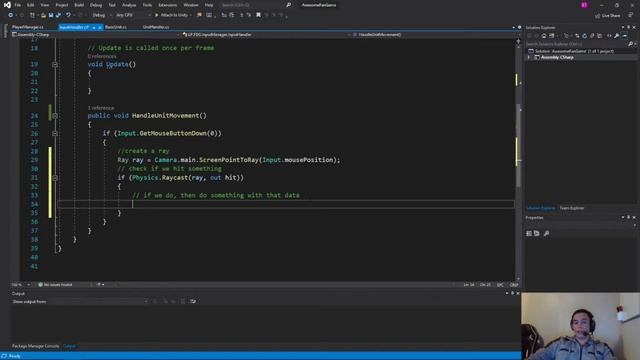Click Solution Explorer properties wrench icon
Viewport: 640px width, 360px height.
(x=617, y=36)
